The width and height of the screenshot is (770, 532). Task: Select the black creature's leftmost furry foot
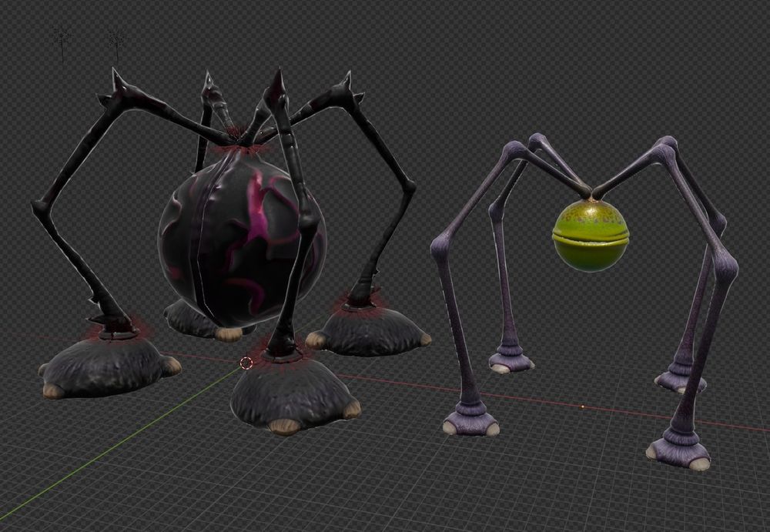coord(109,366)
